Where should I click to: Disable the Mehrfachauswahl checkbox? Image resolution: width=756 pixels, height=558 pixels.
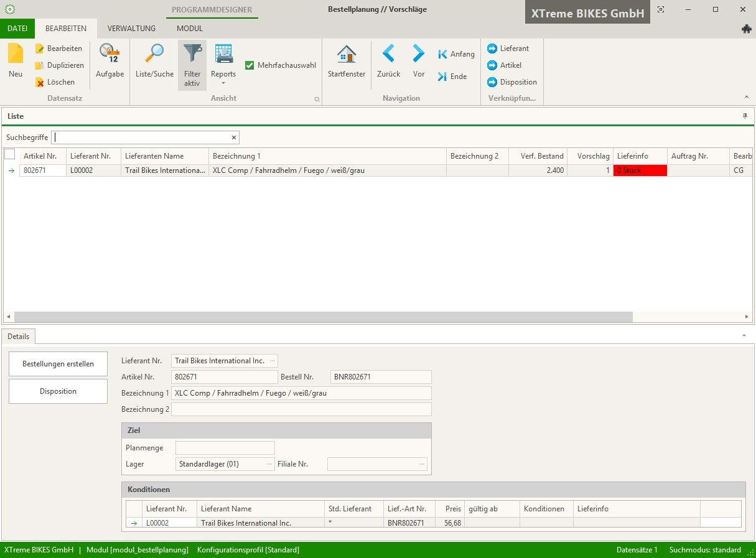250,65
